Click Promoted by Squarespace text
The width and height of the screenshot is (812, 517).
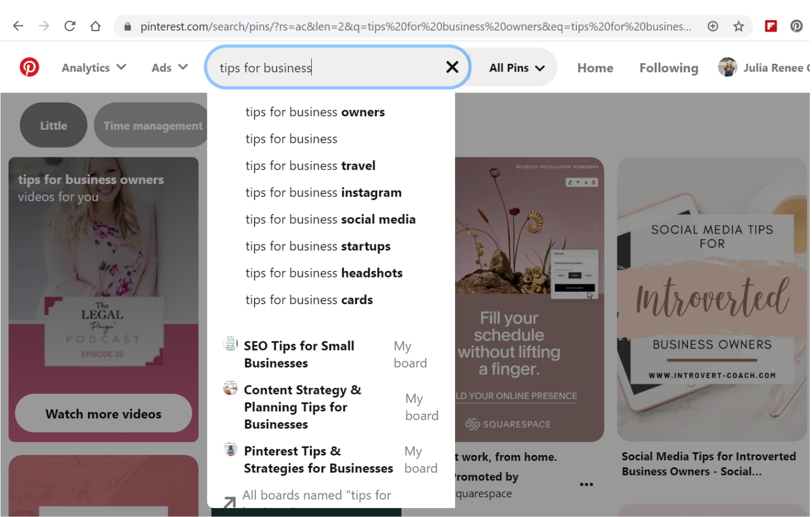(486, 485)
